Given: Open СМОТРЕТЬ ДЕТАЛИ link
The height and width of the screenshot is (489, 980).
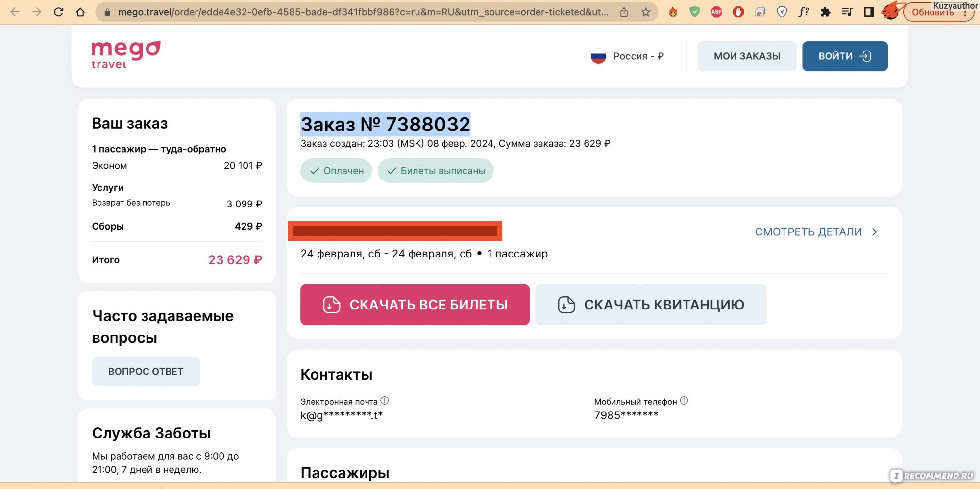Looking at the screenshot, I should click(x=808, y=232).
